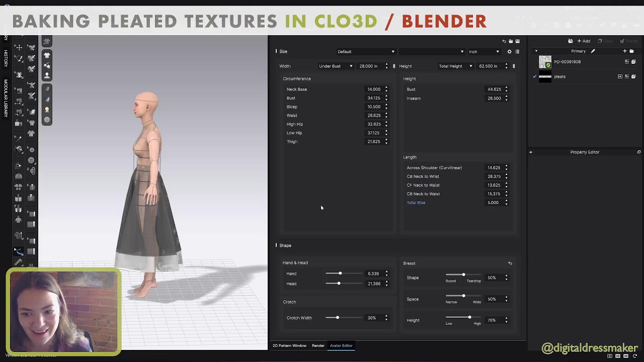
Task: Open the History side tab
Action: tap(6, 58)
